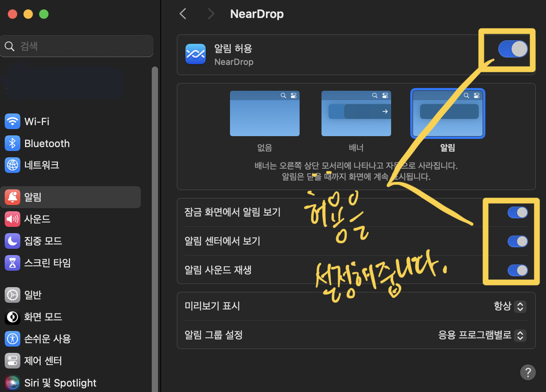Image resolution: width=546 pixels, height=392 pixels.
Task: Click the 잠금 화면에서 알림 보기 label
Action: (x=233, y=212)
